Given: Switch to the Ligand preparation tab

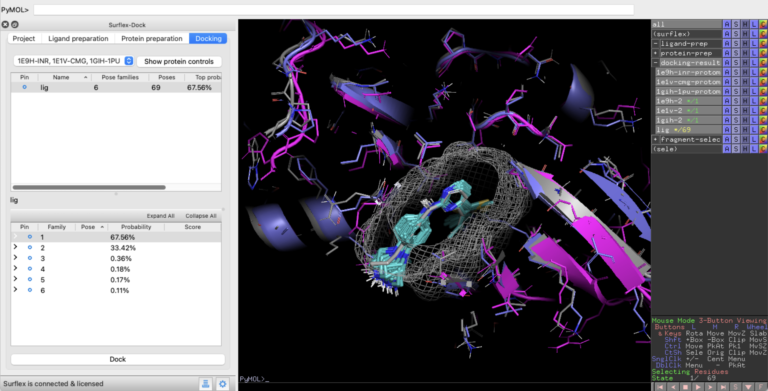Looking at the screenshot, I should 78,39.
